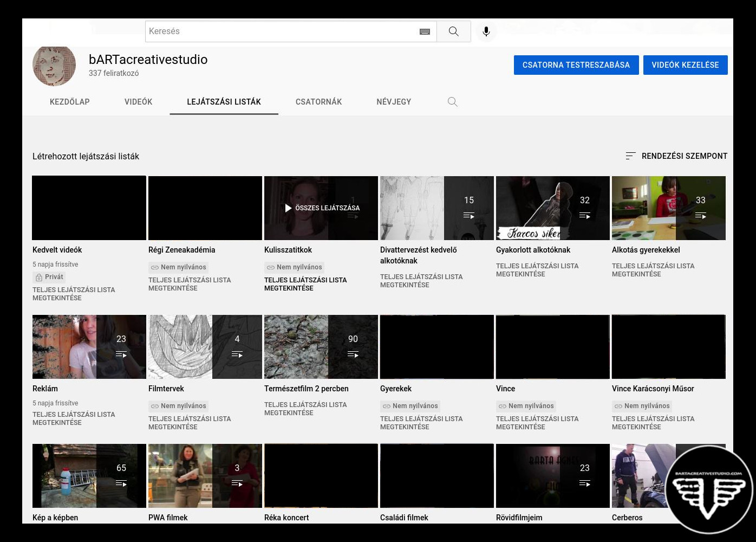Open the NÉVJEGY tab

click(x=394, y=102)
